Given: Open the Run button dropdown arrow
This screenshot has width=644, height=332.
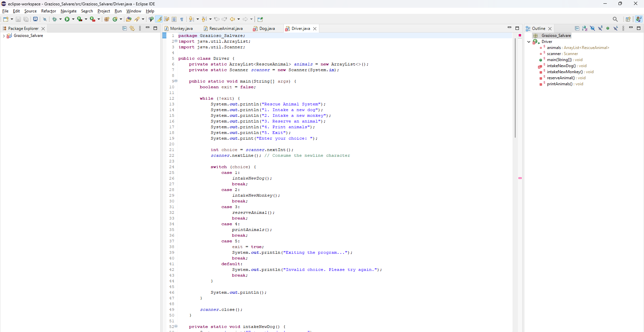Looking at the screenshot, I should (x=73, y=19).
